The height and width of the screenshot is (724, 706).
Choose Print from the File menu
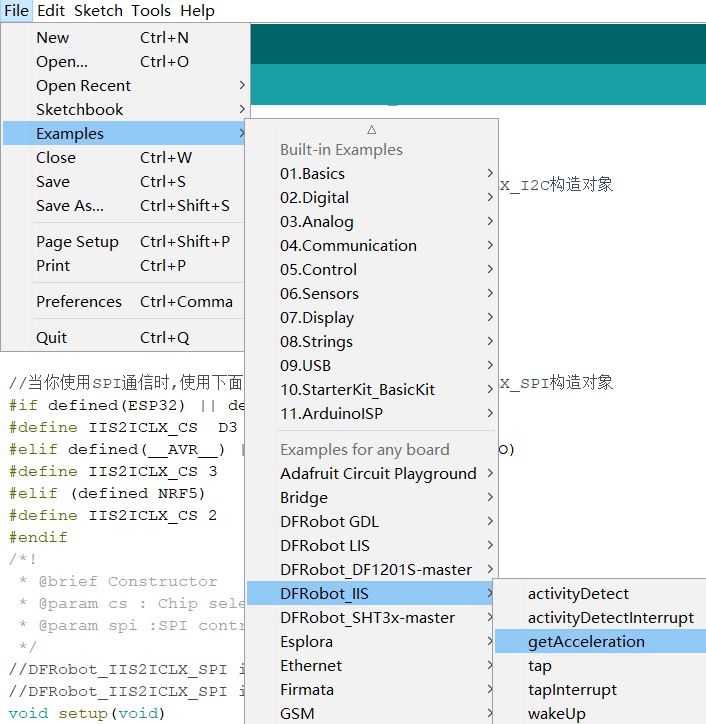(124, 265)
